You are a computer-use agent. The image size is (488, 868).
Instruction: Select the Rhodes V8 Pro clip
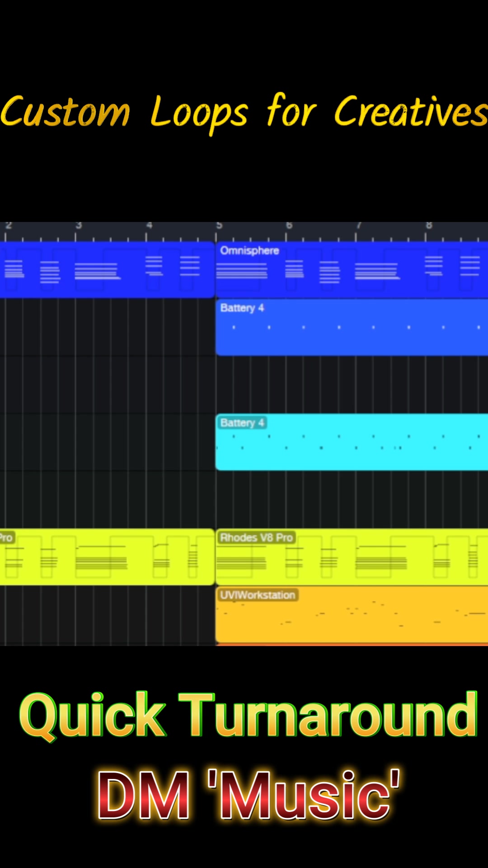[x=352, y=557]
